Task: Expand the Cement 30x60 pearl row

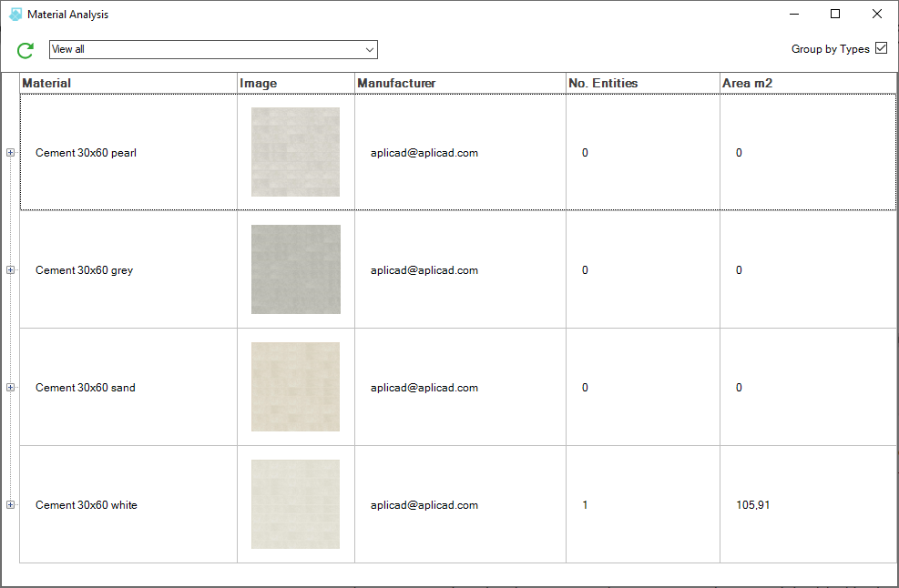Action: click(x=10, y=153)
